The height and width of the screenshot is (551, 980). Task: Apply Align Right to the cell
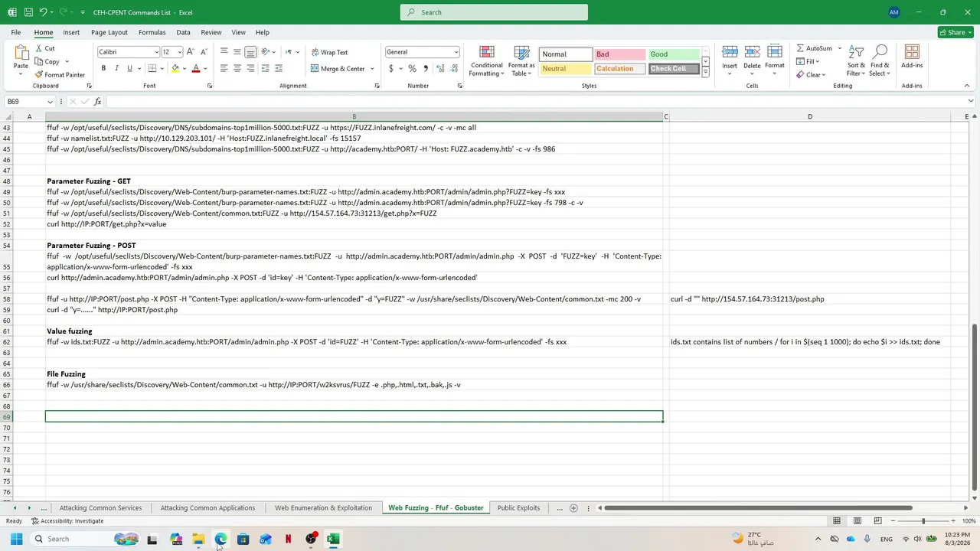[250, 68]
